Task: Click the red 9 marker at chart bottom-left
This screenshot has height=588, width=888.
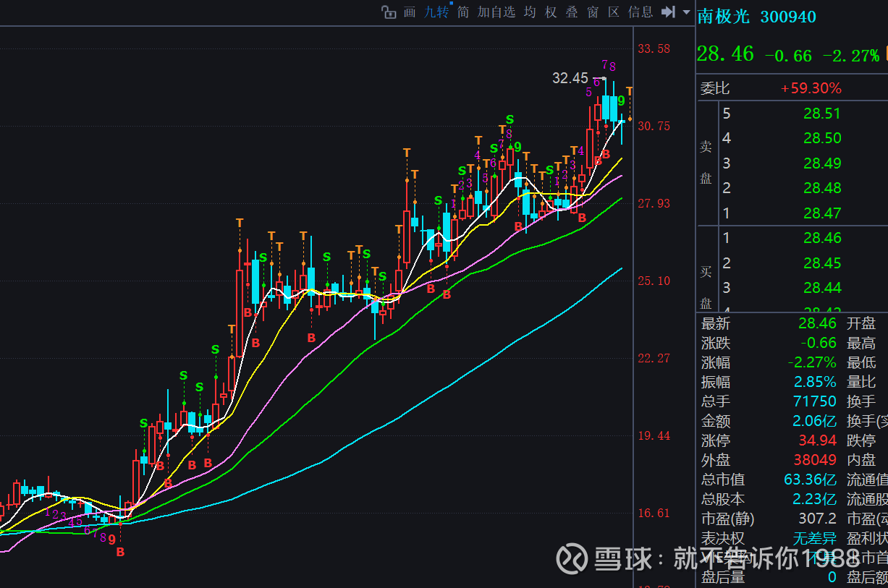Action: click(112, 539)
